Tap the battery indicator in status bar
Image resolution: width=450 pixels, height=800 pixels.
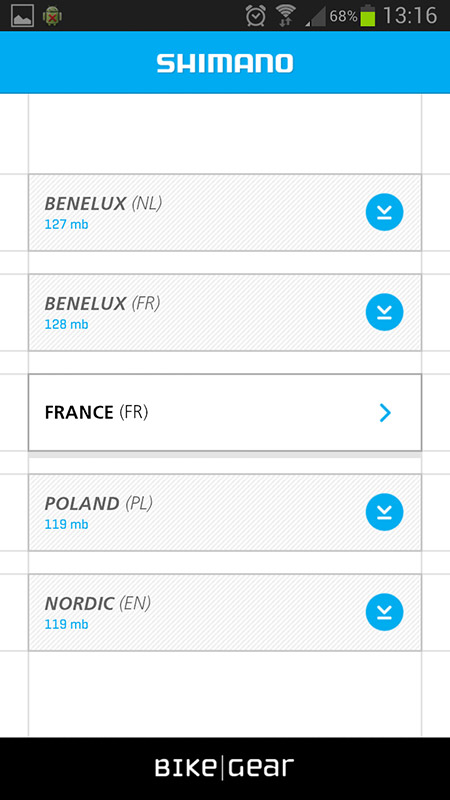point(367,16)
